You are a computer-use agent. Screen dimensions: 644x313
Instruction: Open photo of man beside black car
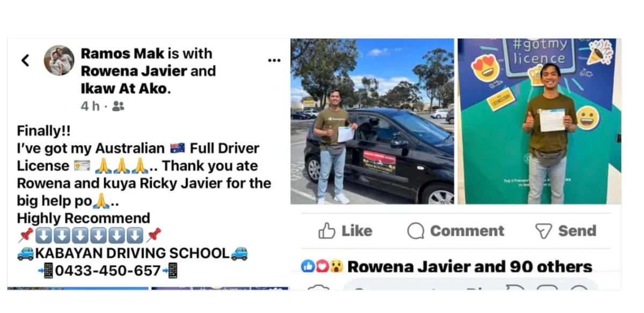point(372,121)
